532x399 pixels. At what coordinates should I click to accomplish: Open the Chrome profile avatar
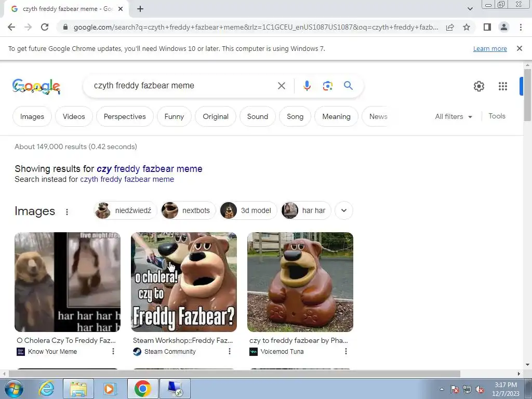[x=504, y=27]
